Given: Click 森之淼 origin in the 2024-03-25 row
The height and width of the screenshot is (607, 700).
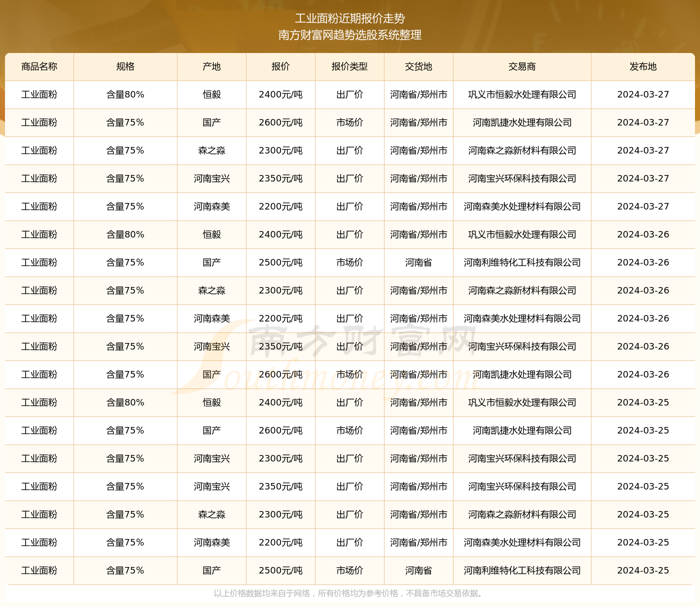Looking at the screenshot, I should tap(212, 514).
